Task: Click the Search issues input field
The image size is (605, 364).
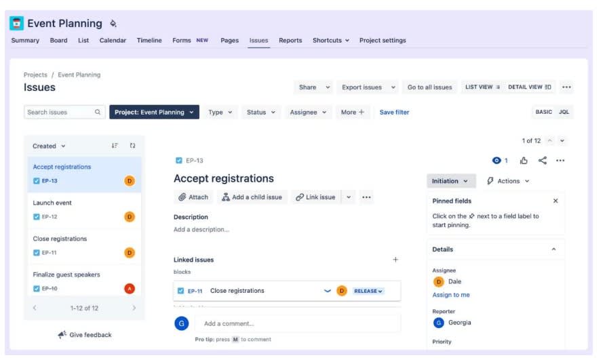Action: 64,113
